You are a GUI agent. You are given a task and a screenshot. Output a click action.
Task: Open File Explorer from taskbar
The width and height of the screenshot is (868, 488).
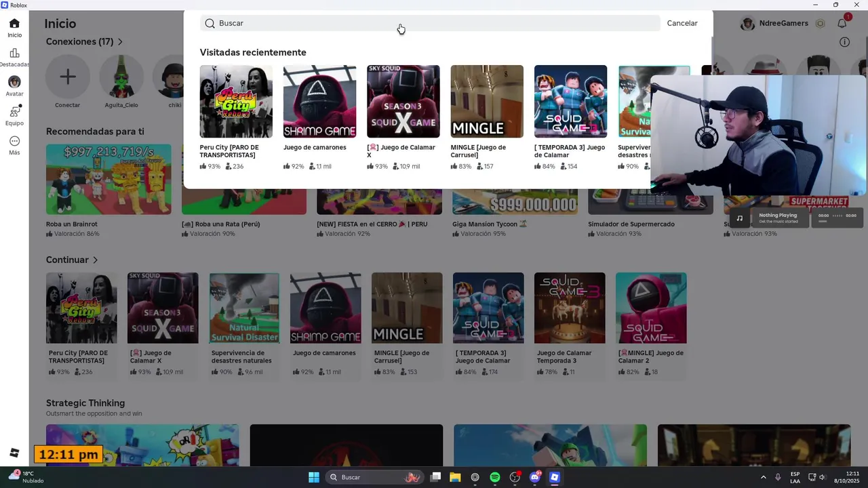point(455,477)
